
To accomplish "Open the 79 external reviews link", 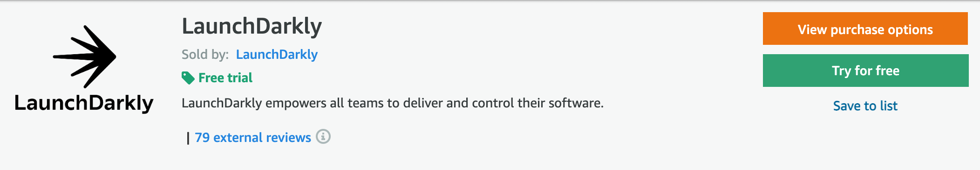I will coord(253,138).
